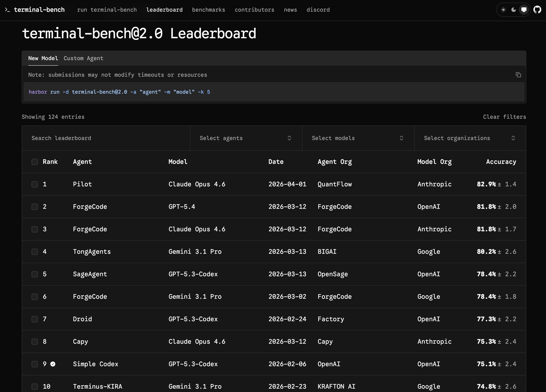Click the Pilot agent name
The width and height of the screenshot is (546, 392).
82,184
